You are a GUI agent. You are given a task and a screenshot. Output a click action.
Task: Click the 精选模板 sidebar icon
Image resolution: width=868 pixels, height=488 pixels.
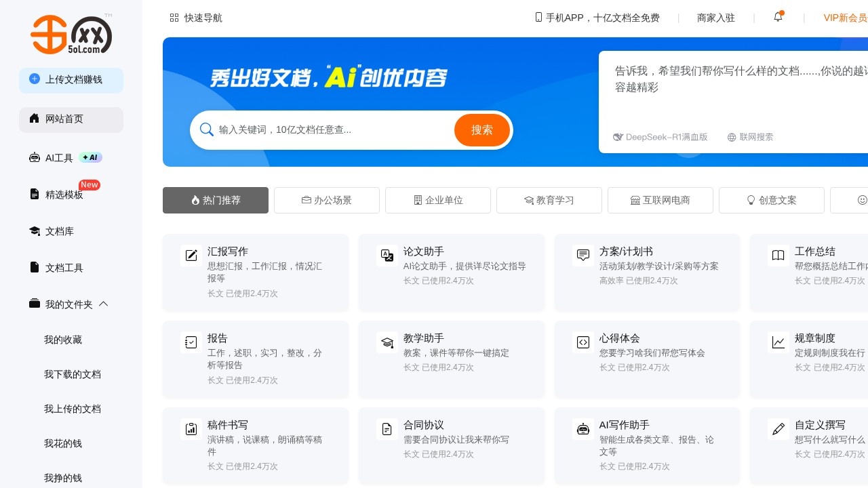click(34, 194)
